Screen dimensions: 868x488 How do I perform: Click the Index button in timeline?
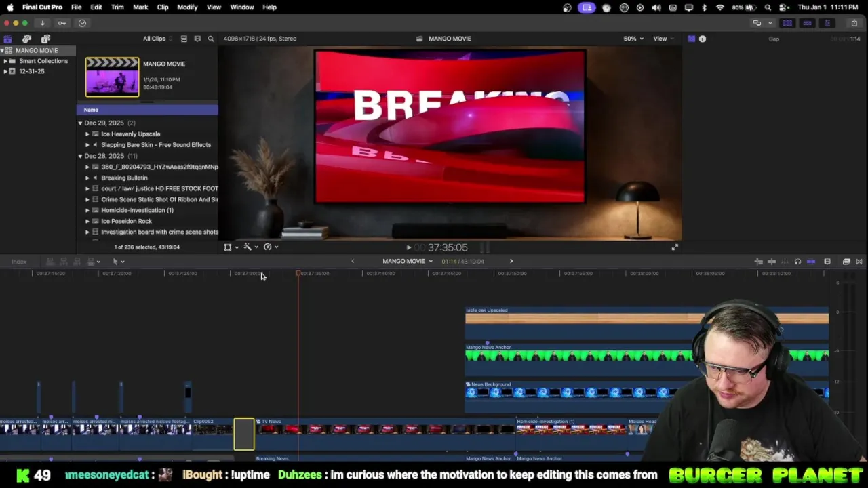tap(19, 262)
